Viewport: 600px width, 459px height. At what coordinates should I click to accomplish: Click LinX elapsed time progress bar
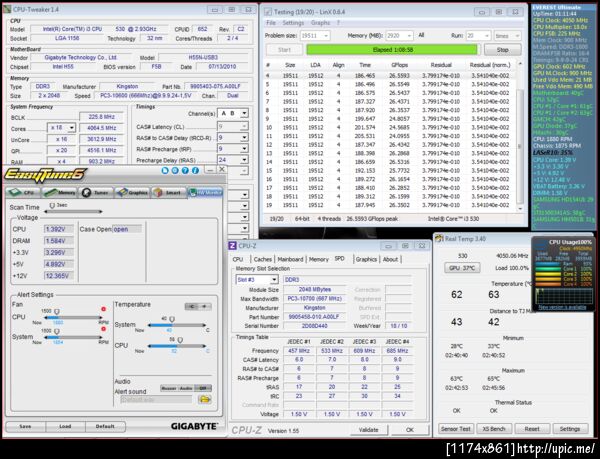click(x=392, y=50)
